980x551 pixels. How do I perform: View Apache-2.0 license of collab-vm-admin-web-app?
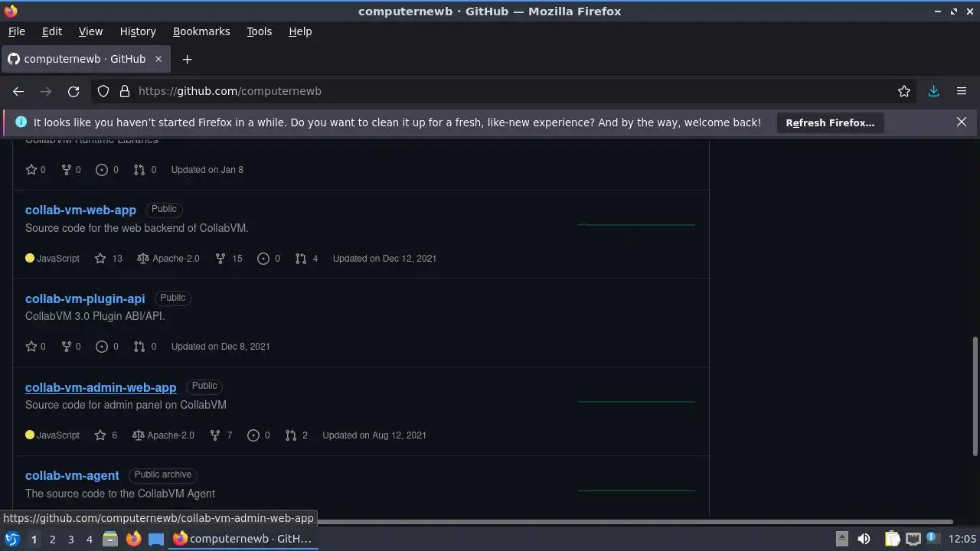[163, 435]
